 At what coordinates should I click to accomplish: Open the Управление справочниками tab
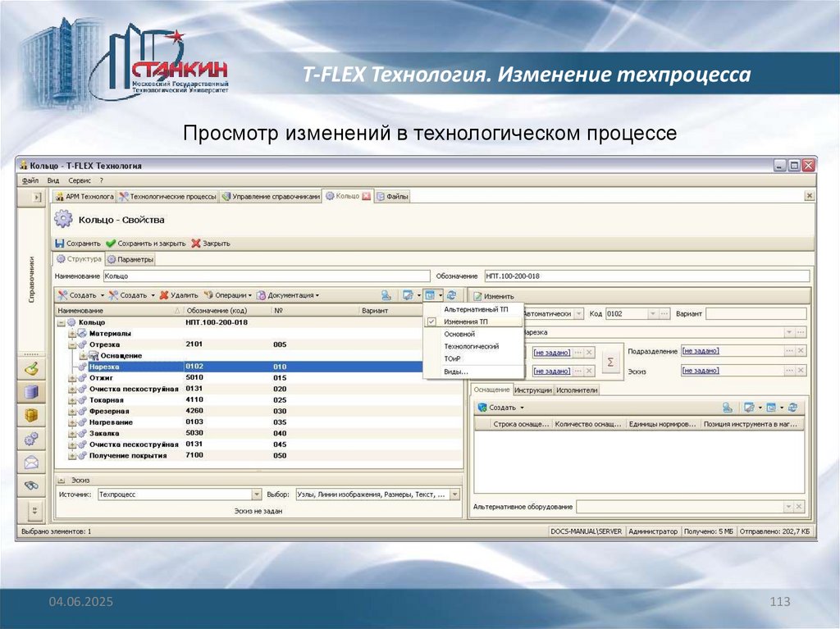tap(271, 197)
